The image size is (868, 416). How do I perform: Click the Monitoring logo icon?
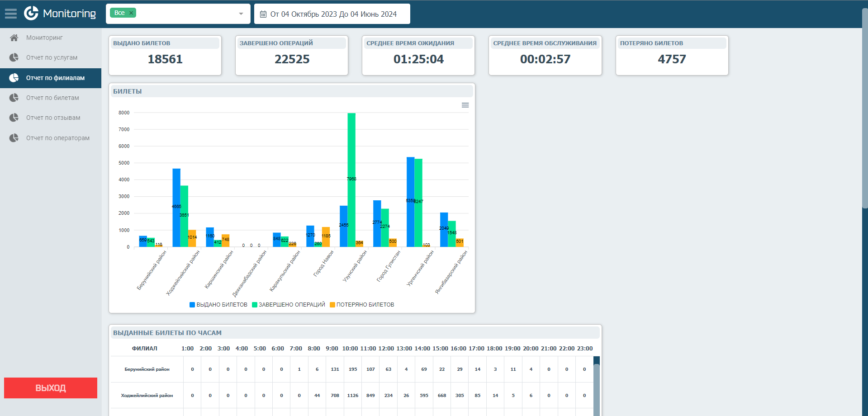pyautogui.click(x=31, y=13)
